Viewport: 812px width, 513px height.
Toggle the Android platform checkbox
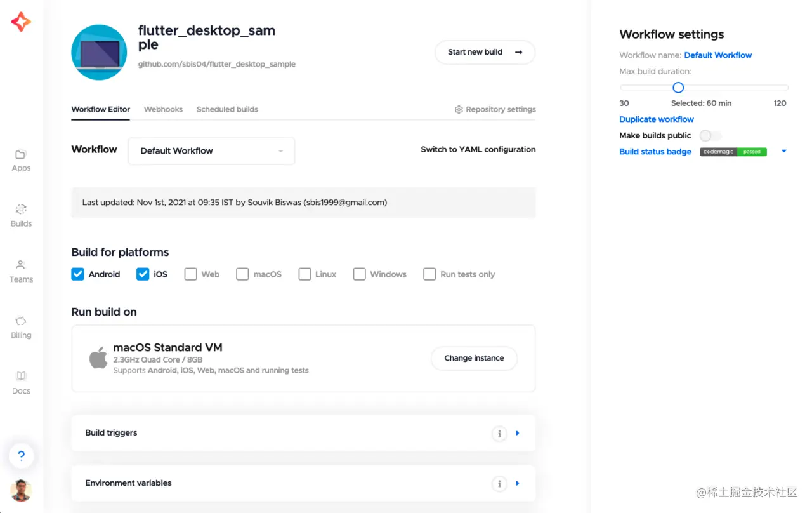[78, 274]
